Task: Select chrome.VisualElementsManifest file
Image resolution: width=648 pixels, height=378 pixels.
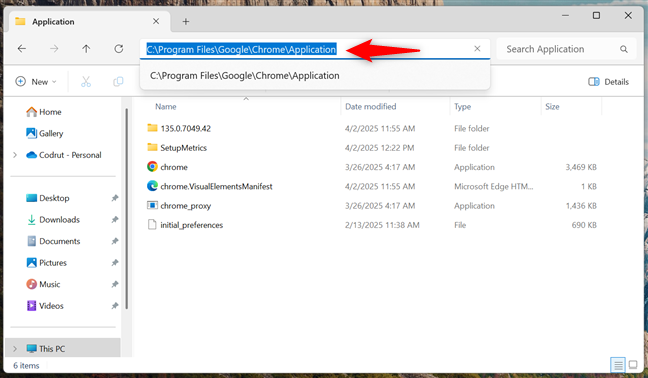Action: point(216,186)
